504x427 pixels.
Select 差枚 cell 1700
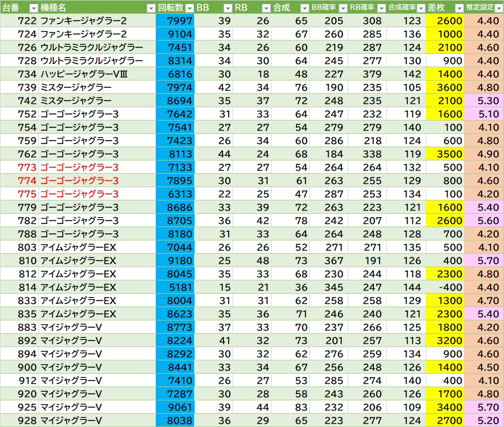point(445,394)
